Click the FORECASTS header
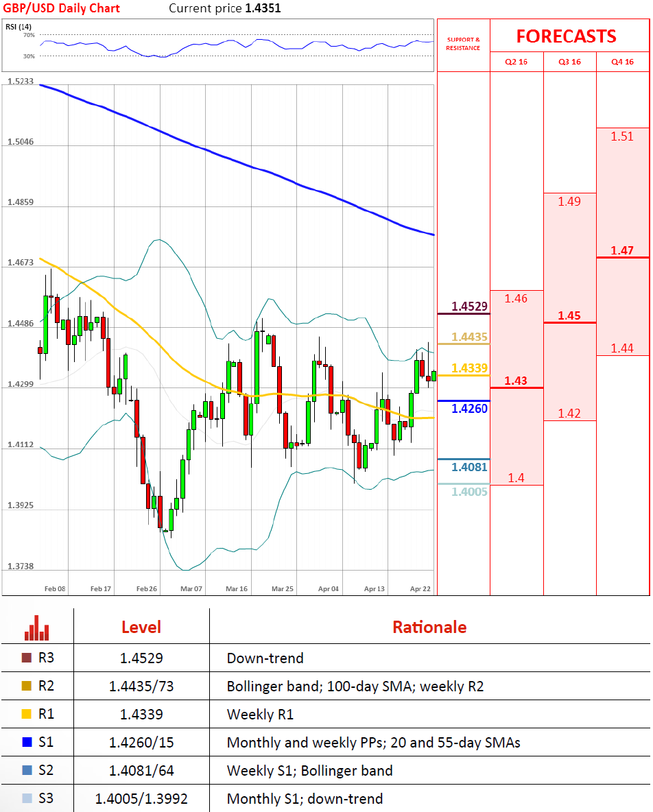 pyautogui.click(x=567, y=36)
